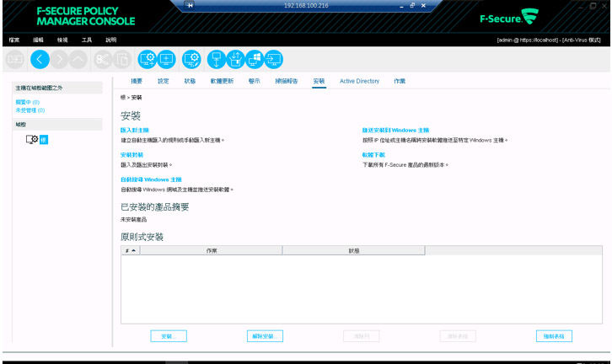Open the 安裝封裝 link

click(x=132, y=155)
